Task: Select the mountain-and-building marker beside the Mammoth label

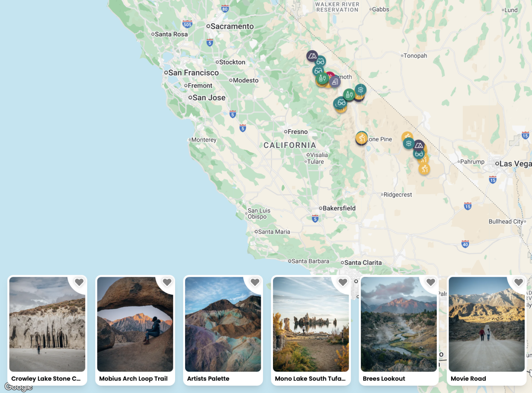Action: pos(335,82)
